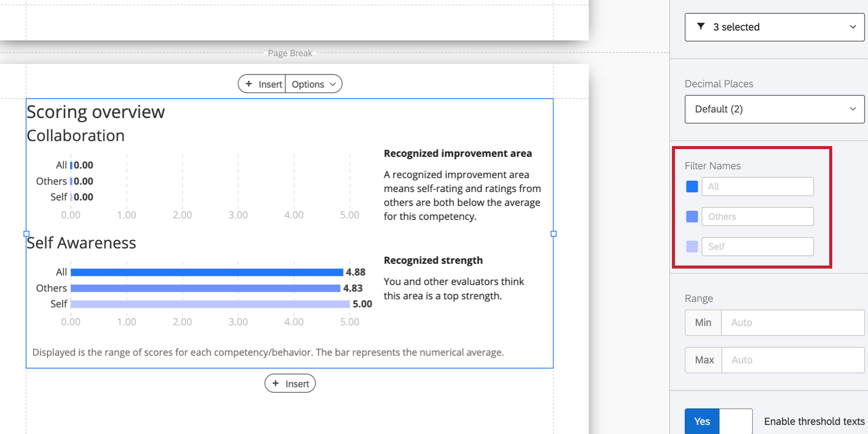Click the right resize handle of widget
The image size is (868, 434).
point(553,234)
